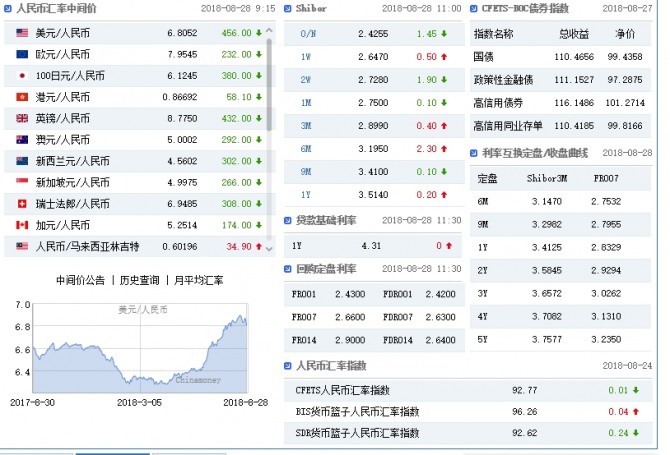This screenshot has width=670, height=455.
Task: Click the Japan flag icon for 100日元/人民币
Action: pos(22,75)
